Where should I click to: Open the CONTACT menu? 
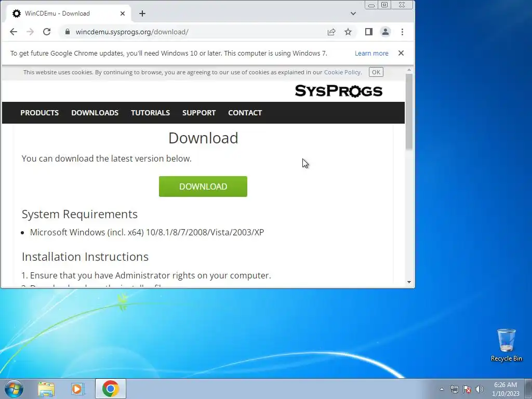245,113
